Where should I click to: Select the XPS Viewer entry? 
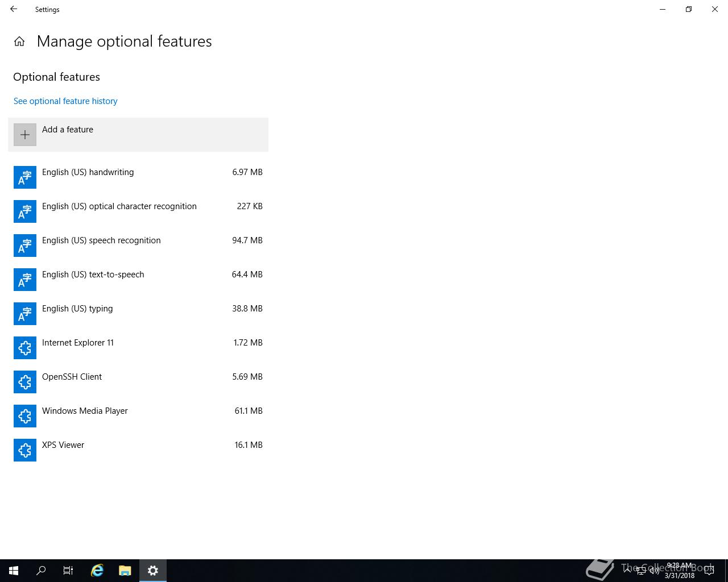[x=138, y=450]
